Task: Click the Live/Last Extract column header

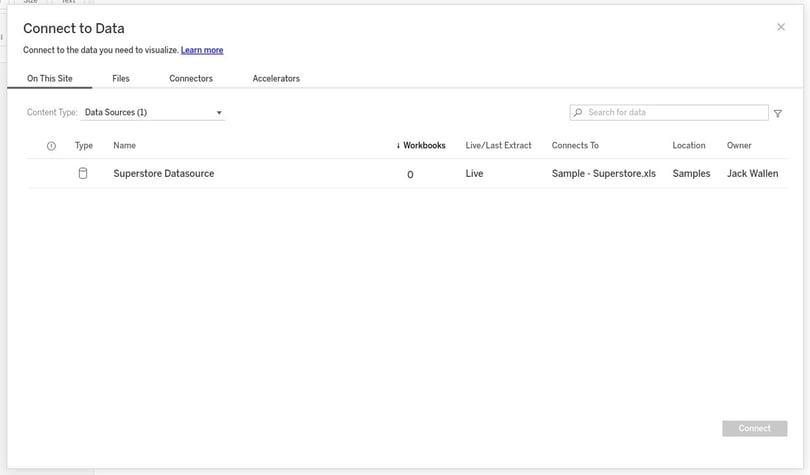Action: click(498, 146)
